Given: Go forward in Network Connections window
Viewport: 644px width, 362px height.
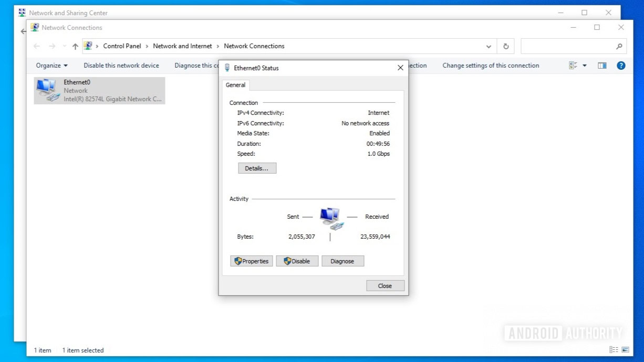Looking at the screenshot, I should [52, 46].
